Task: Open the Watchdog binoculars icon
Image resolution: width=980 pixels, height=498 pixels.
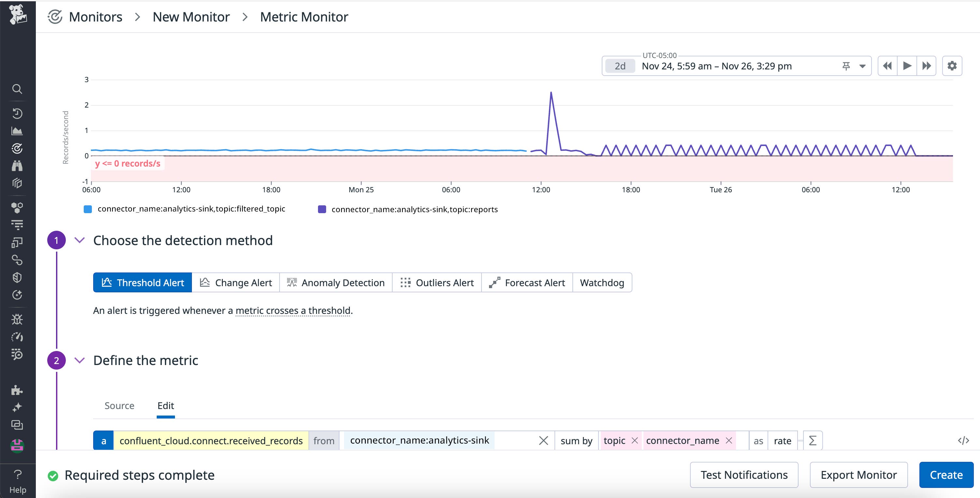Action: [x=18, y=165]
